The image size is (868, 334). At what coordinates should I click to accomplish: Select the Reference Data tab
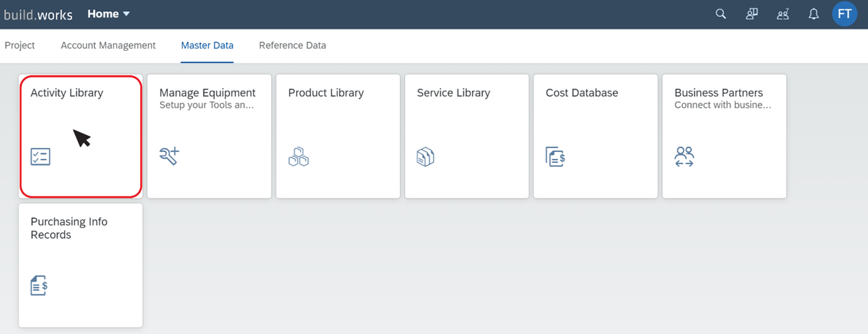point(292,46)
